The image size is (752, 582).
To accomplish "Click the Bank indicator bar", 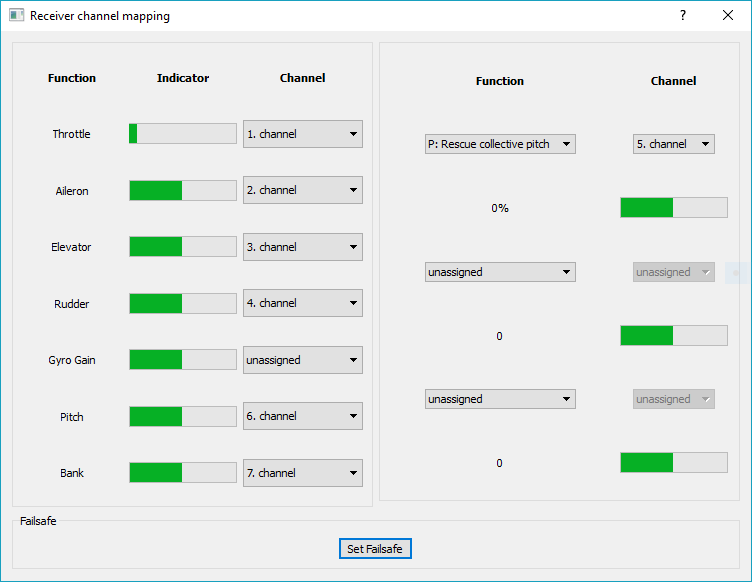I will pyautogui.click(x=183, y=473).
